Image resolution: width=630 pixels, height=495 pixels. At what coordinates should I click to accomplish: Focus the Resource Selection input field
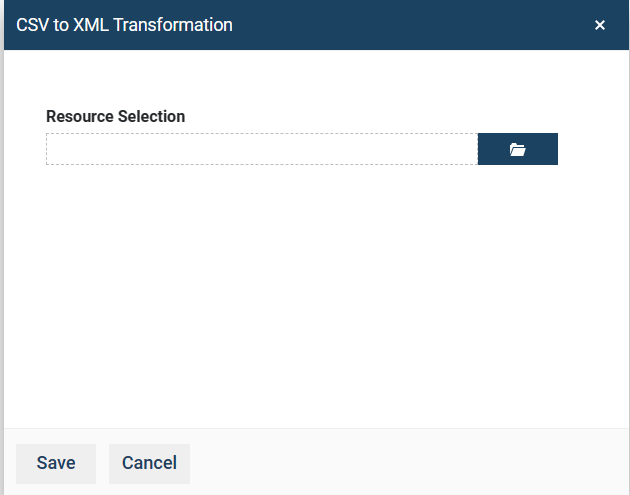point(261,149)
